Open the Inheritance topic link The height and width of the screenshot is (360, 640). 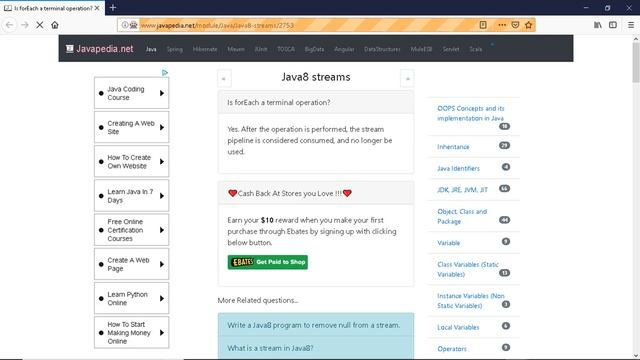(453, 147)
